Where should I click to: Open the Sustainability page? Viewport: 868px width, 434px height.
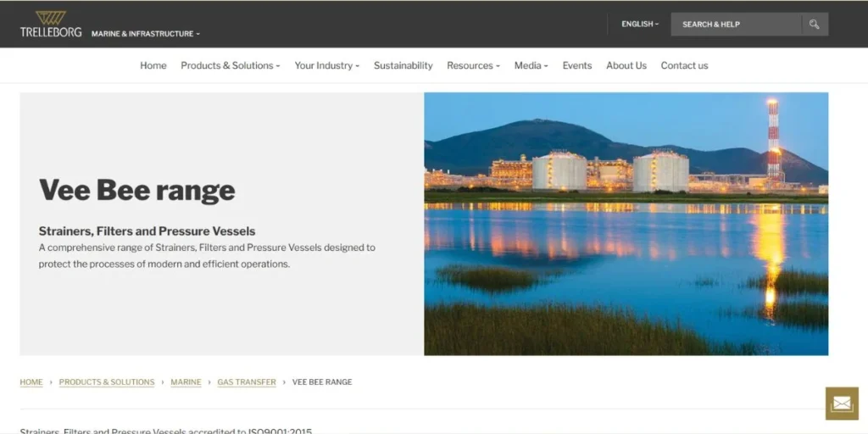[403, 65]
